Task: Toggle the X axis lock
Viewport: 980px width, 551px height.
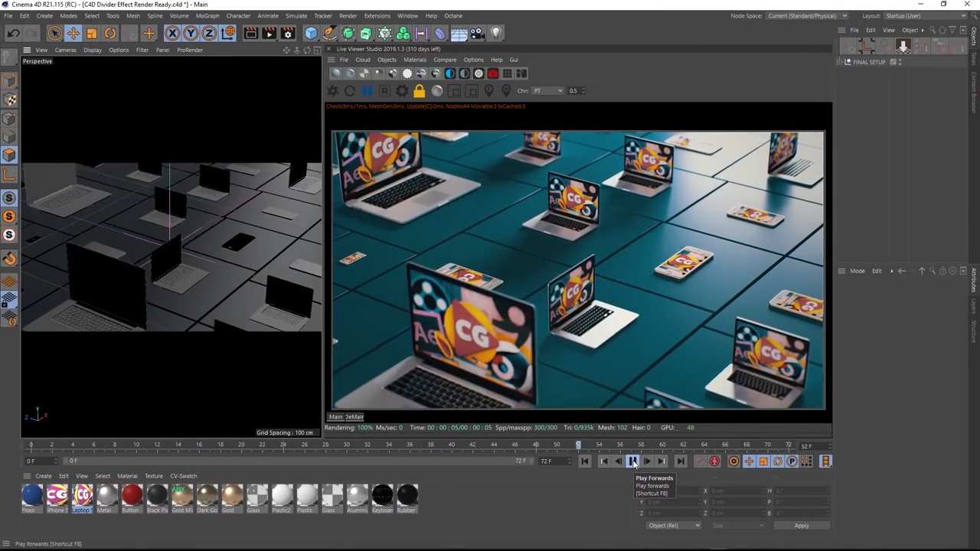Action: [x=172, y=33]
